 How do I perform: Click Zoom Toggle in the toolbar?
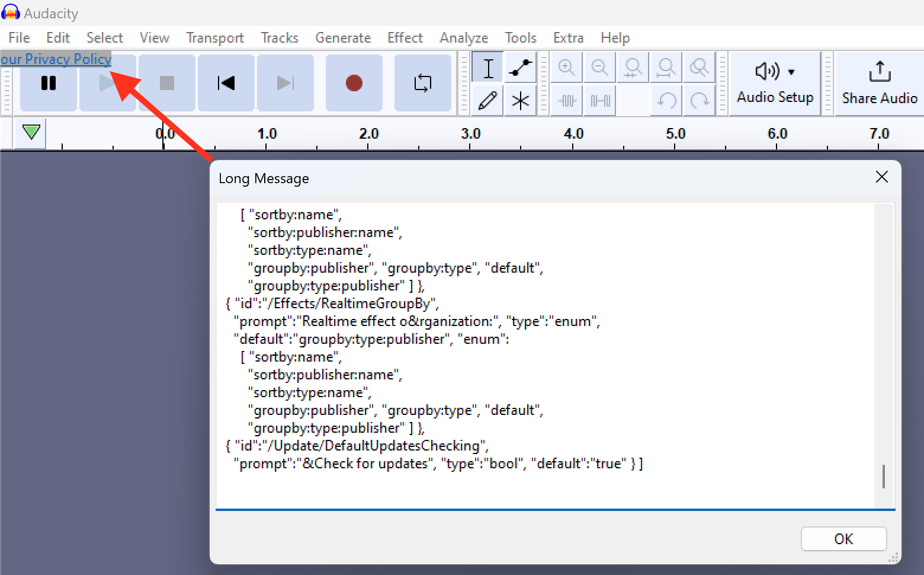699,68
